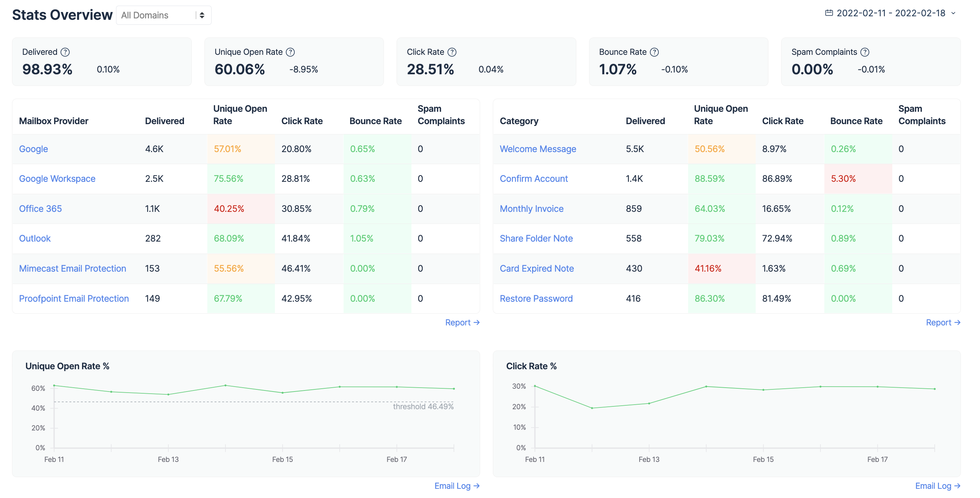Click the Click Rate question mark icon
980x498 pixels.
point(452,52)
